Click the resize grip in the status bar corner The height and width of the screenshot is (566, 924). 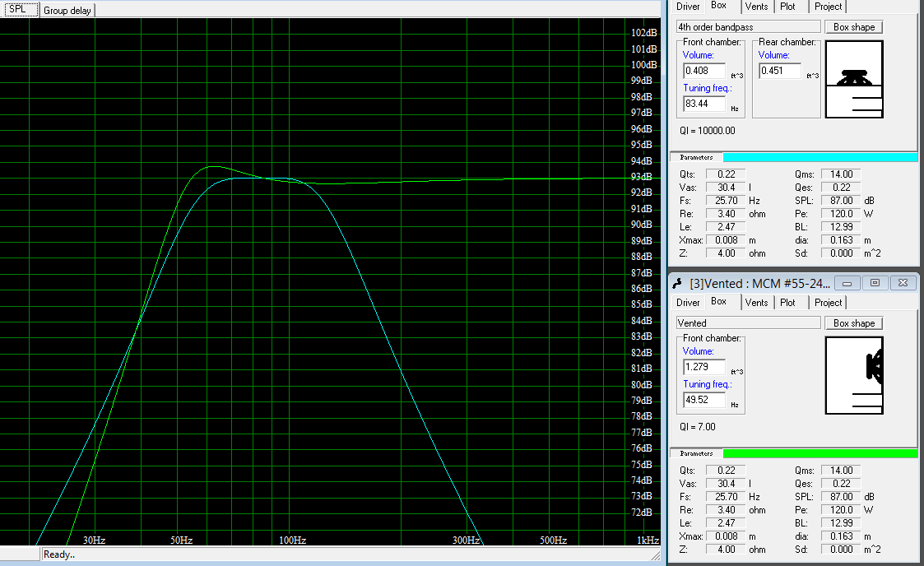click(x=655, y=555)
